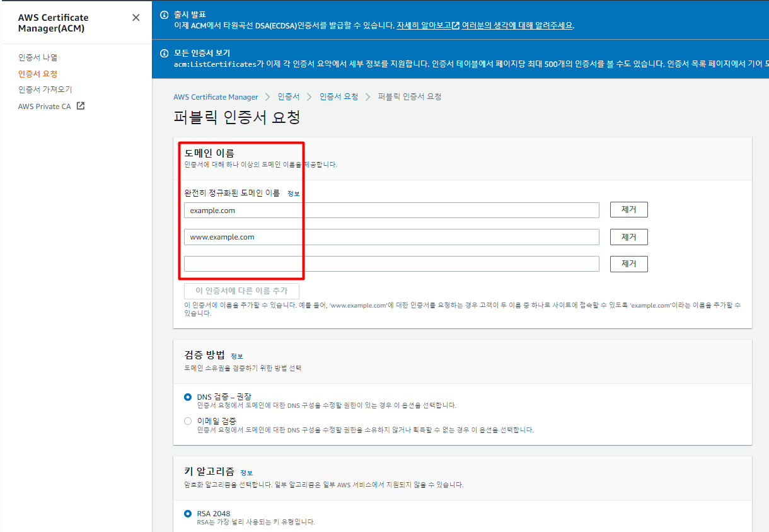The height and width of the screenshot is (532, 769).
Task: Click domain field containing www.example.com
Action: pyautogui.click(x=391, y=237)
